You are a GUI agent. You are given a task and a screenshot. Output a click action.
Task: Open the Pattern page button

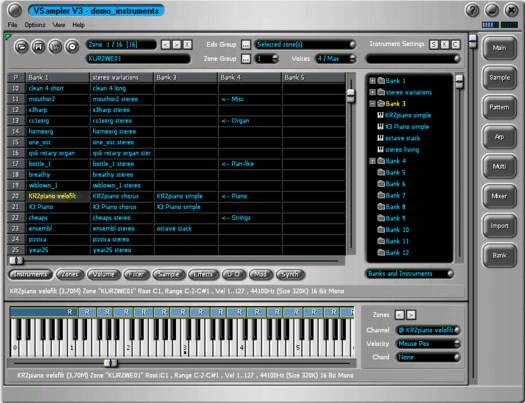click(499, 107)
